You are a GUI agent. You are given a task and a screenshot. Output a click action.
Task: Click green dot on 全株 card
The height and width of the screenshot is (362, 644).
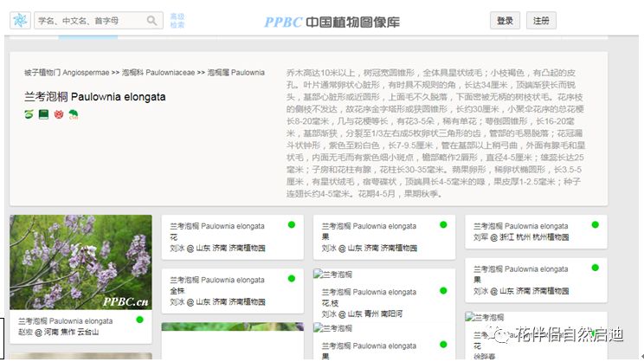[292, 279]
